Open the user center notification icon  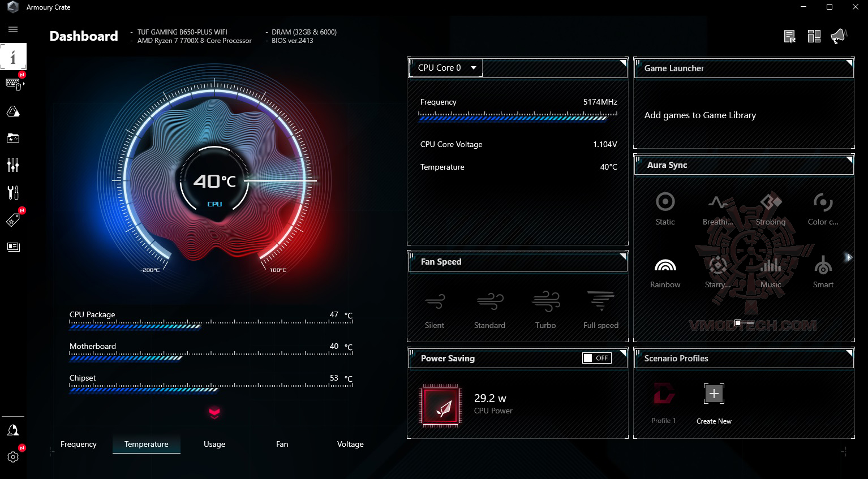tap(13, 430)
